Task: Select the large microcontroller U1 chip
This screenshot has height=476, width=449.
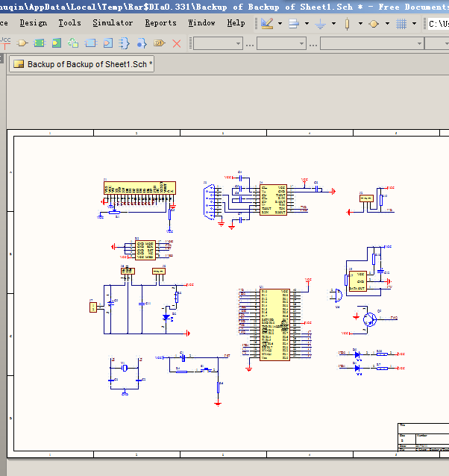Action: click(274, 325)
